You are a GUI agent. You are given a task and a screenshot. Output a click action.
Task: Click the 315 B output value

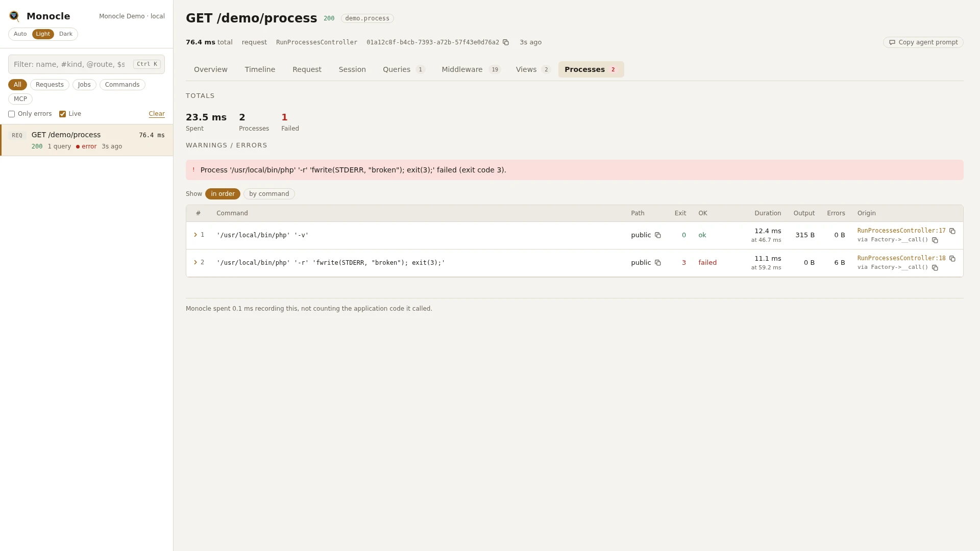click(805, 235)
